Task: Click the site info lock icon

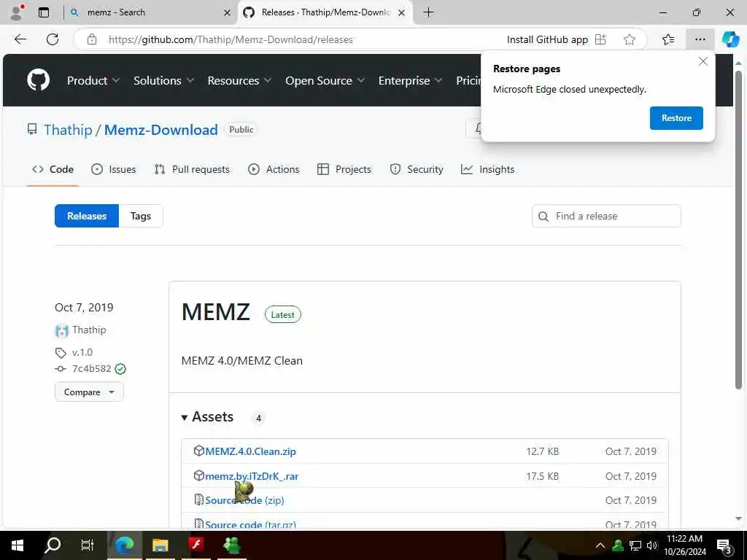Action: [x=92, y=39]
